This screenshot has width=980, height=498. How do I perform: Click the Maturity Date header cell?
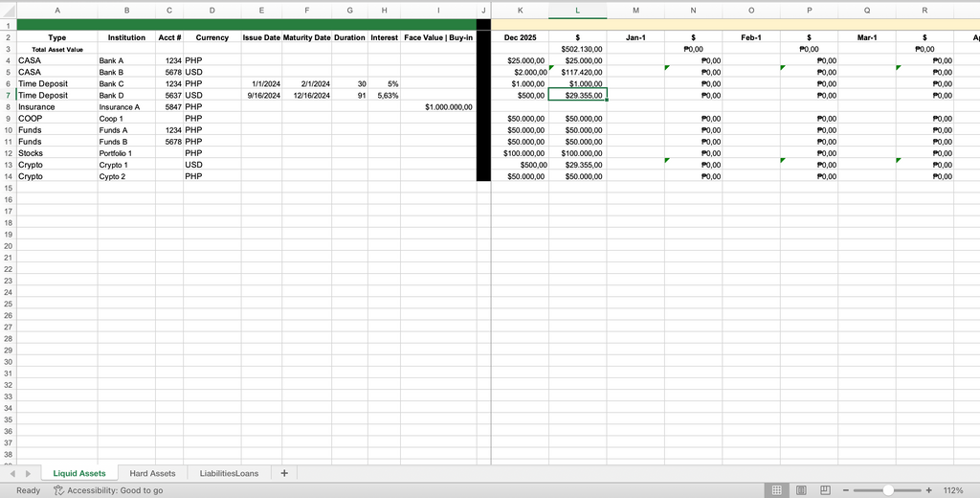pyautogui.click(x=306, y=37)
